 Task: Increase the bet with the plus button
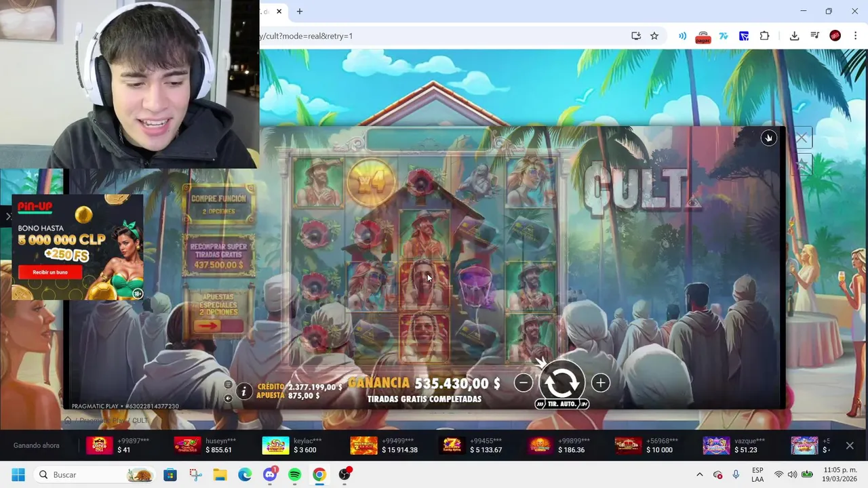600,383
